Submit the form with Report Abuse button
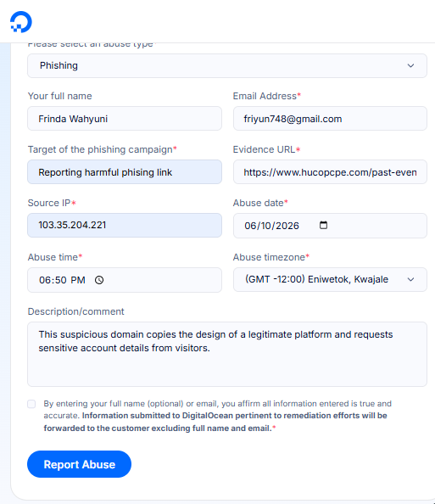 [x=80, y=464]
